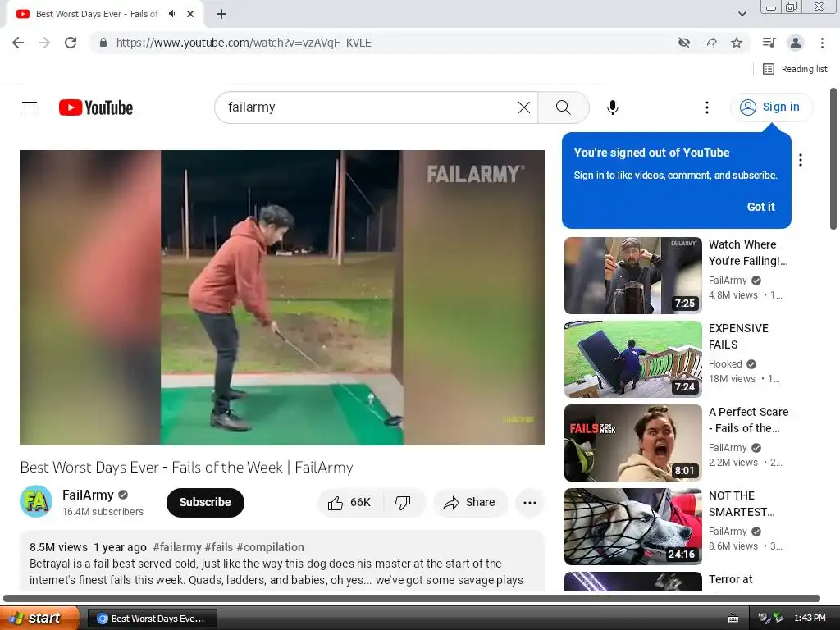Click the vertical page scrollbar
The height and width of the screenshot is (630, 840).
(833, 159)
